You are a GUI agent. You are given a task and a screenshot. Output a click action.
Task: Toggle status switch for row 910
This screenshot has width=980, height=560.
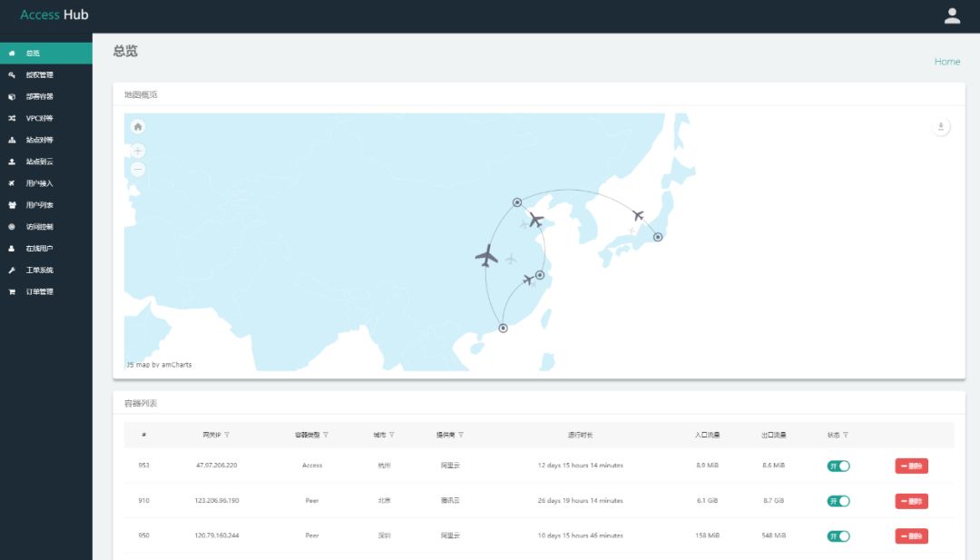838,501
